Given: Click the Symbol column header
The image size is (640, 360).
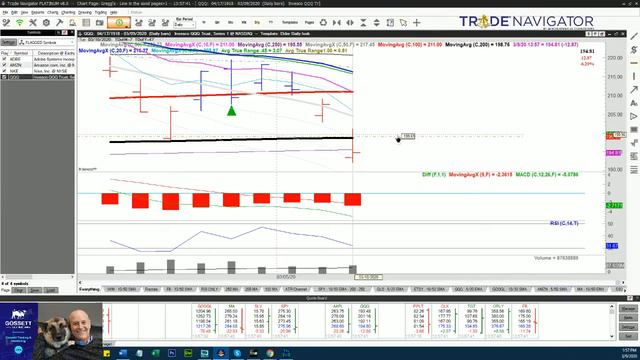Looking at the screenshot, I should [20, 53].
